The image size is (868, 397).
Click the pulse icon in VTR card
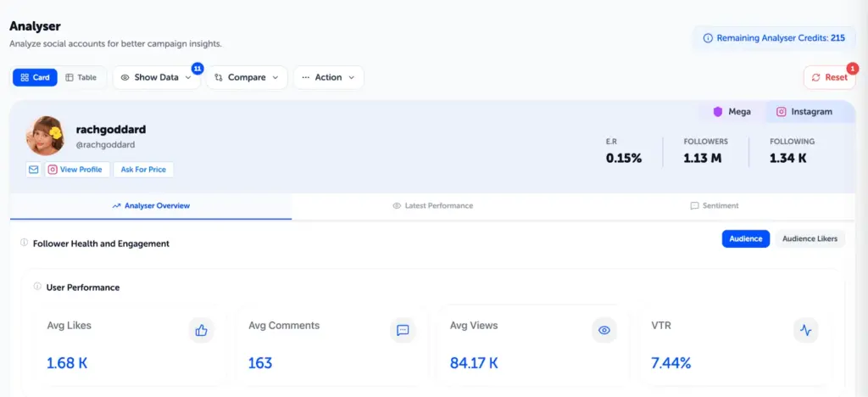pyautogui.click(x=805, y=331)
